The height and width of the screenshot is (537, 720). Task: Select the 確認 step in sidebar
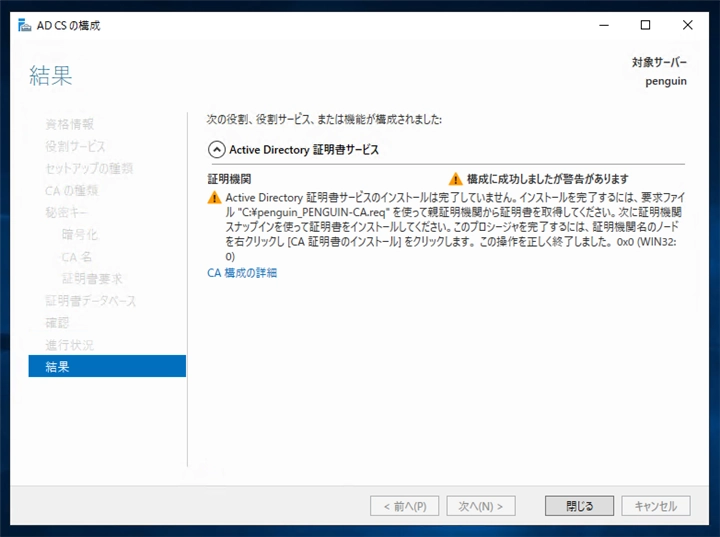[57, 322]
